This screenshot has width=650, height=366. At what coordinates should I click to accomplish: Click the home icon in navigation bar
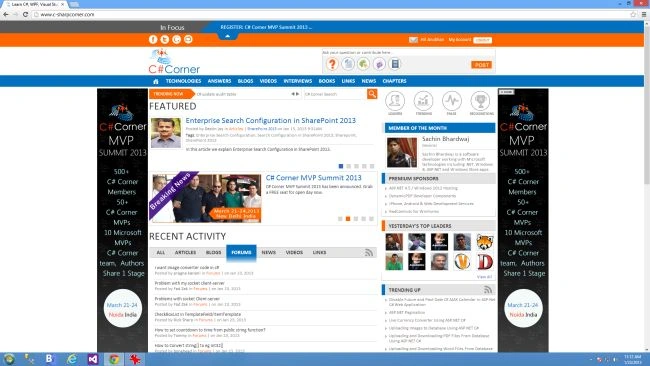[156, 81]
